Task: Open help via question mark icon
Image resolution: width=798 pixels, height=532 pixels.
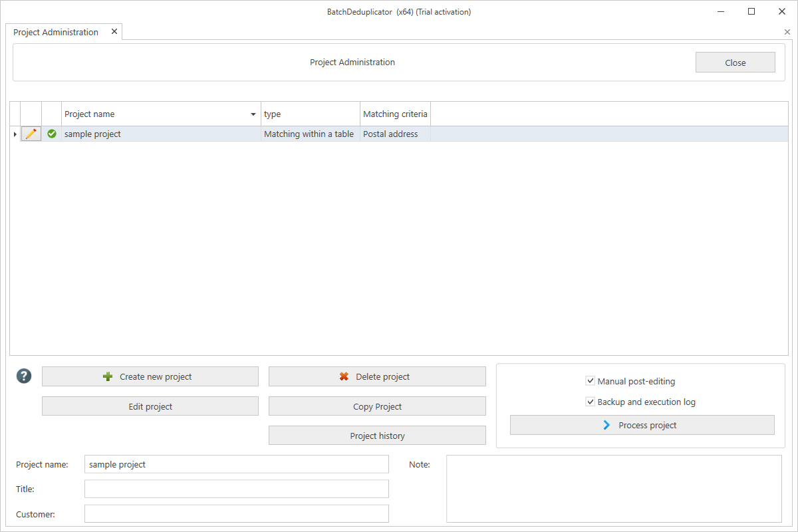Action: pyautogui.click(x=24, y=376)
